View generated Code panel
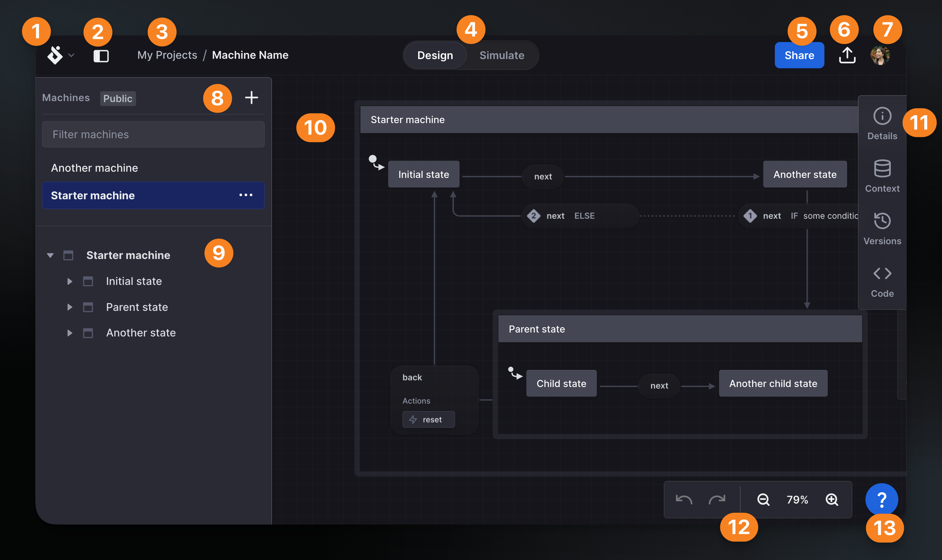Image resolution: width=942 pixels, height=560 pixels. coord(882,280)
